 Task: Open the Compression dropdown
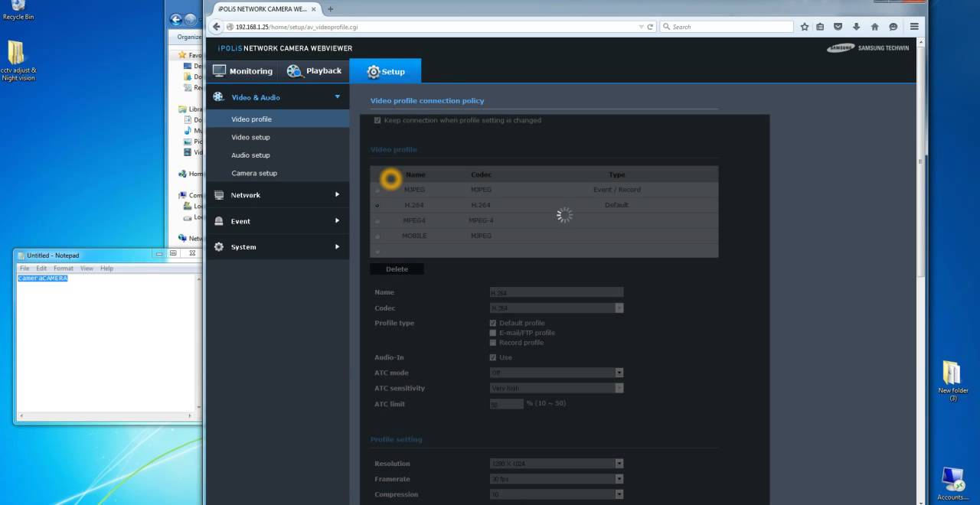557,494
